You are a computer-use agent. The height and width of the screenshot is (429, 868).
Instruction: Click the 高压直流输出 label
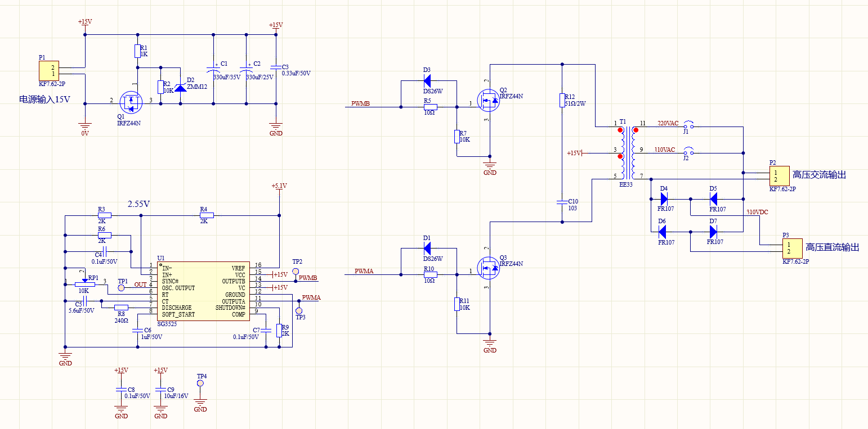833,247
